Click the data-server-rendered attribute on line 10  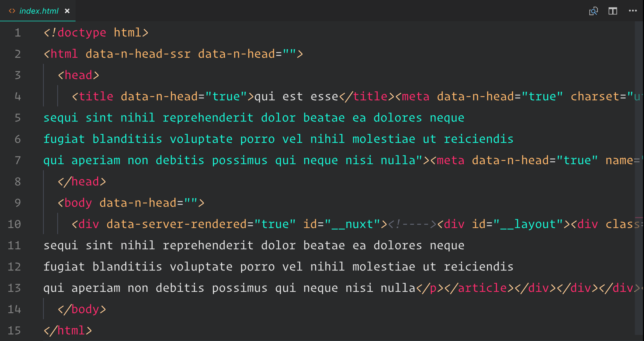(176, 224)
